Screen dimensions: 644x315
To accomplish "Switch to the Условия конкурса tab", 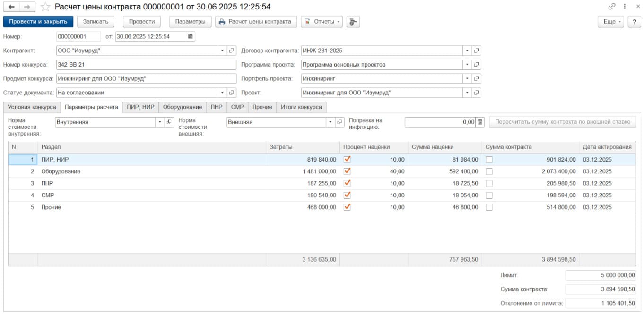I will (x=32, y=107).
